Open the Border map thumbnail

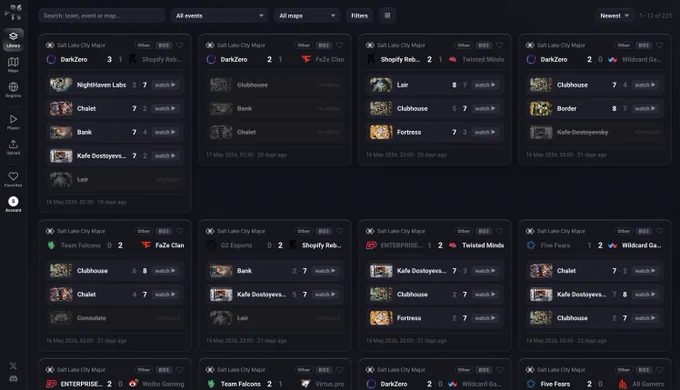pyautogui.click(x=541, y=108)
